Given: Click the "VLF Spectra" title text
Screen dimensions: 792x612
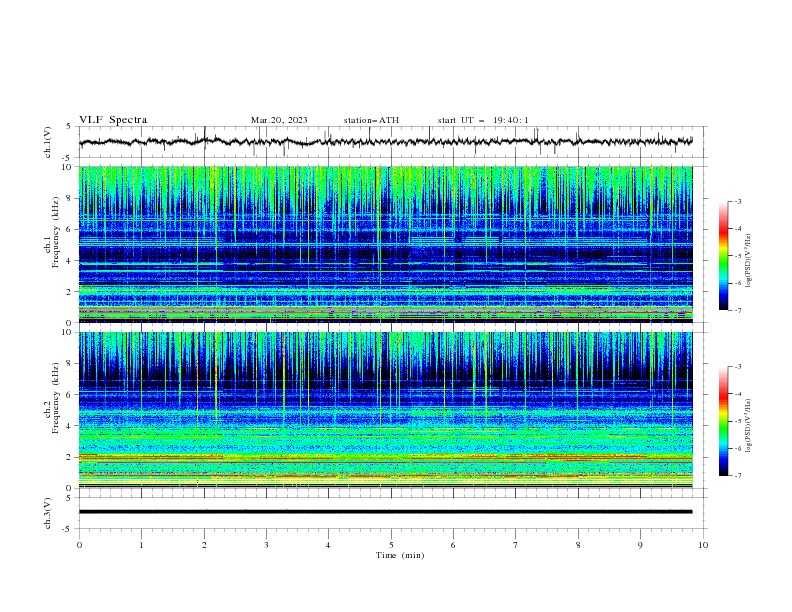Looking at the screenshot, I should [113, 120].
